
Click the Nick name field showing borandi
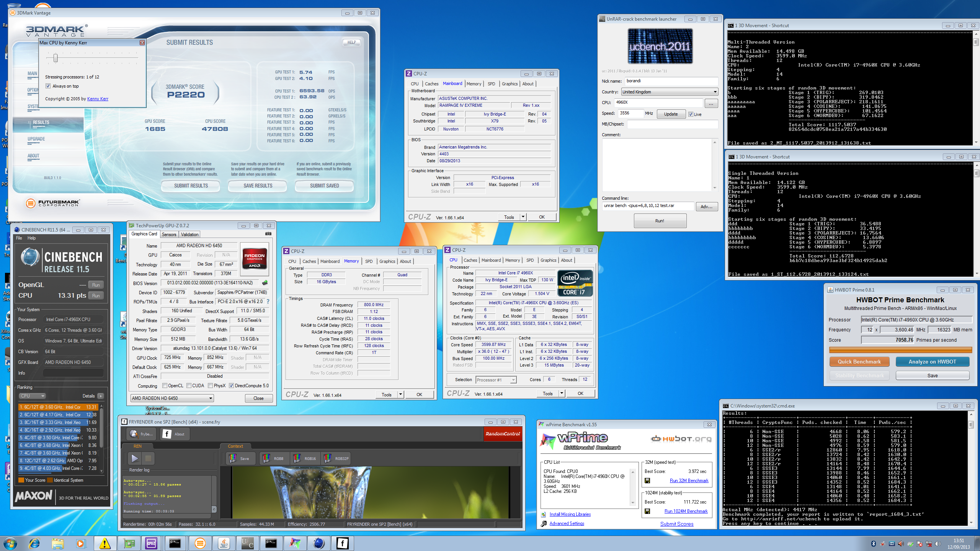(x=671, y=81)
